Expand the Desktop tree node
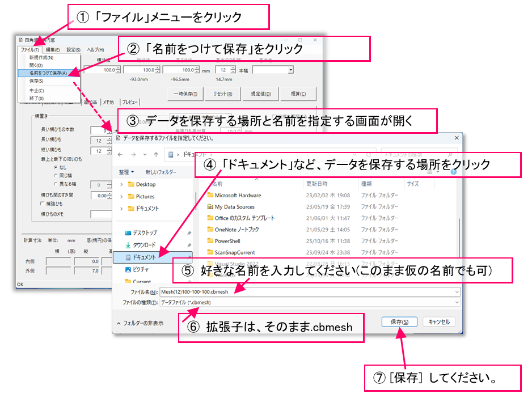This screenshot has height=398, width=532. coord(121,184)
